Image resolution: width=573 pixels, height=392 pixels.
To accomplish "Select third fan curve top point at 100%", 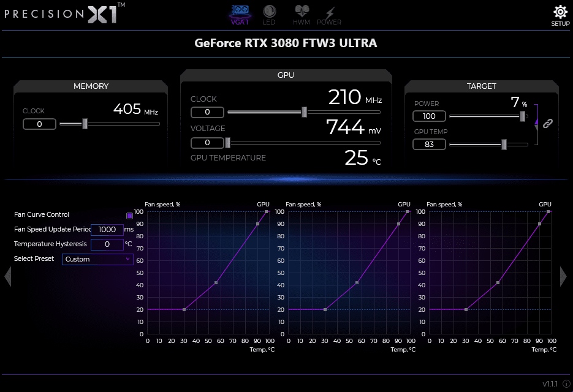I will tap(548, 211).
